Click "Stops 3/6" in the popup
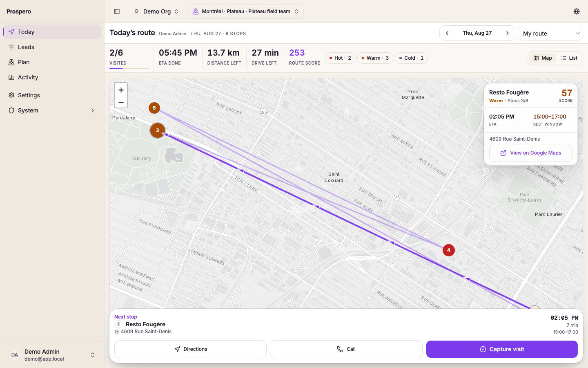 coord(518,101)
